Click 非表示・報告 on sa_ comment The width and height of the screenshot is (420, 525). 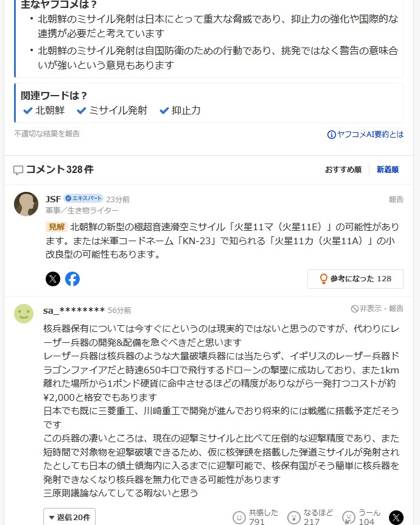377,308
